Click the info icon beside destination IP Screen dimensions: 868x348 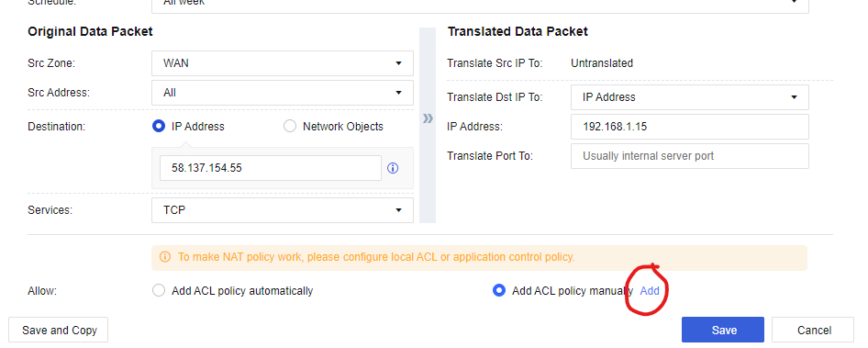coord(393,168)
